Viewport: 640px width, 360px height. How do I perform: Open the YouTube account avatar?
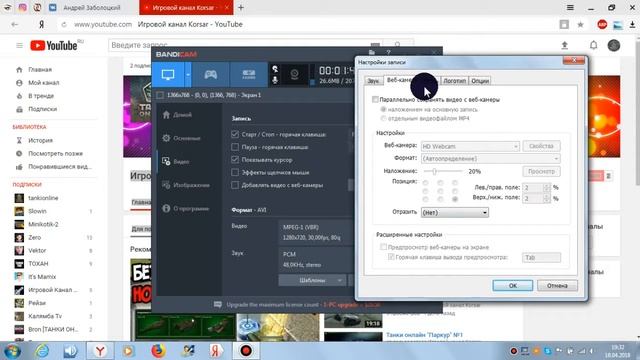click(613, 45)
